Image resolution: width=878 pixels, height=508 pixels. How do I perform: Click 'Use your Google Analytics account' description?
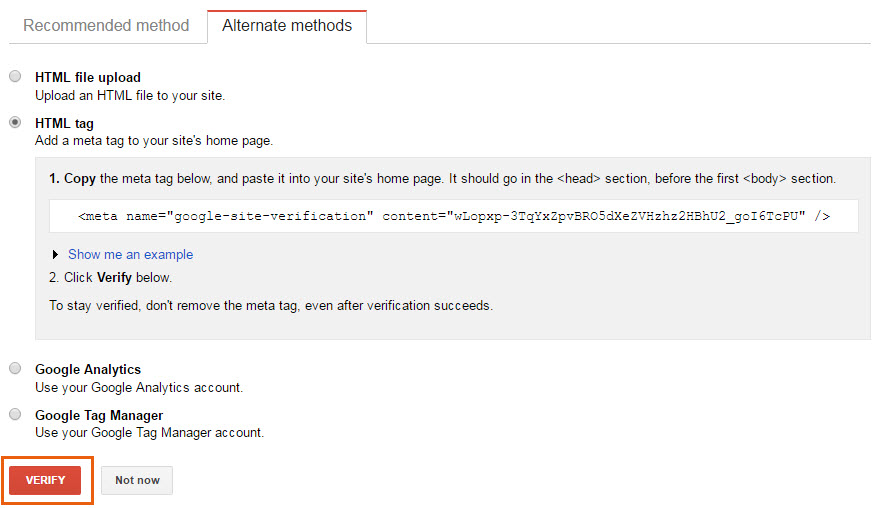(x=139, y=388)
